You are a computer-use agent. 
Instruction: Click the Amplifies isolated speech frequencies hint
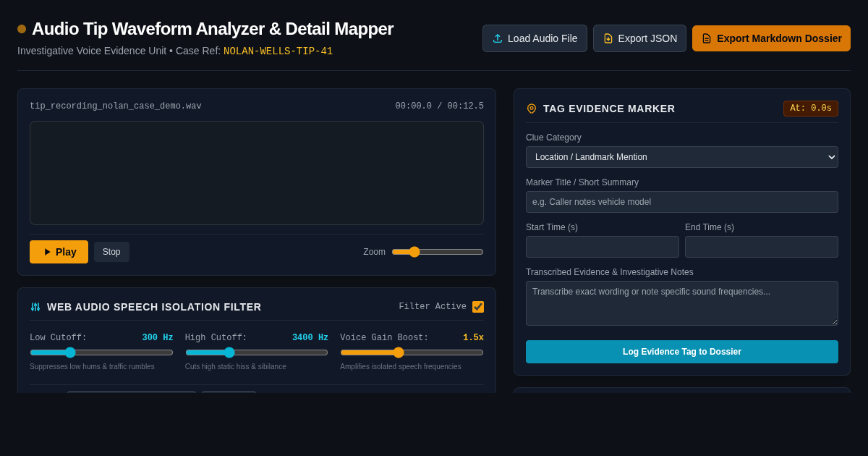point(401,367)
